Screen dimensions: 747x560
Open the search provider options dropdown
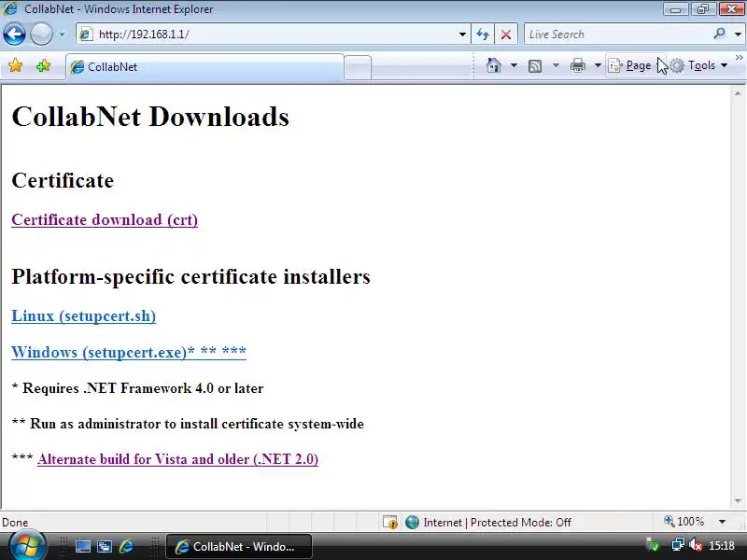click(x=738, y=35)
